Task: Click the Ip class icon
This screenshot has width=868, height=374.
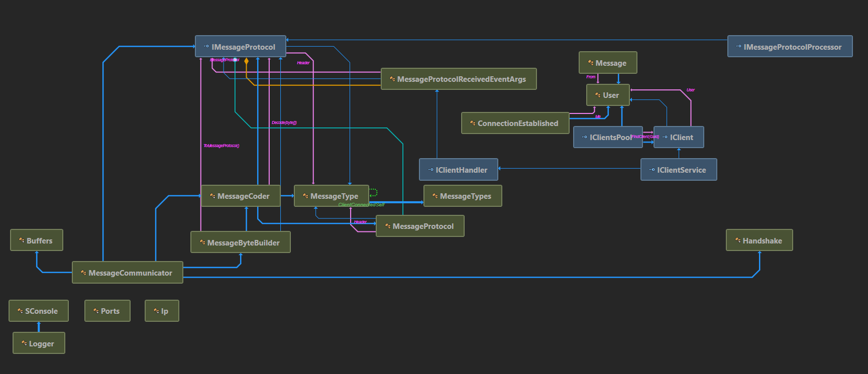Action: tap(156, 311)
